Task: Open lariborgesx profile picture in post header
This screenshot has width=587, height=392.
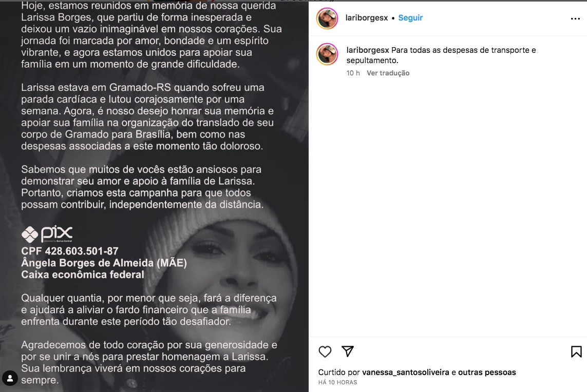Action: click(327, 18)
